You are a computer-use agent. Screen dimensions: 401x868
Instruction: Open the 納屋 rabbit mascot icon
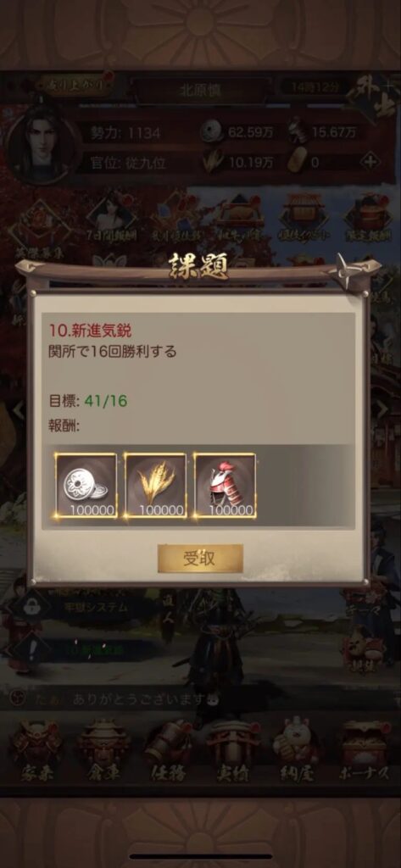[x=298, y=749]
